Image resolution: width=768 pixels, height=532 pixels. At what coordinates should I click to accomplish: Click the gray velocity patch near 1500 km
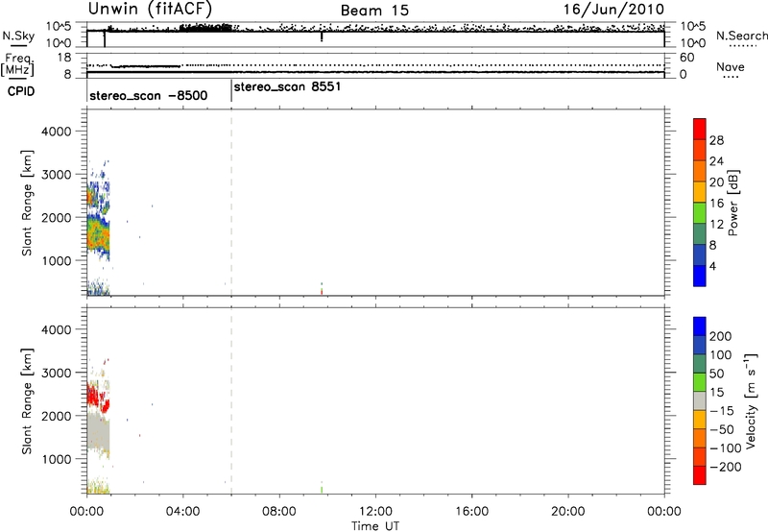pos(98,432)
